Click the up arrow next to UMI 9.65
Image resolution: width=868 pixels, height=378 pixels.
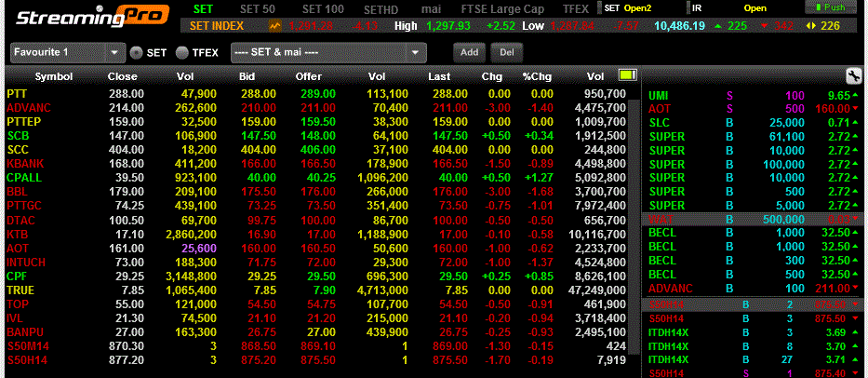point(856,95)
